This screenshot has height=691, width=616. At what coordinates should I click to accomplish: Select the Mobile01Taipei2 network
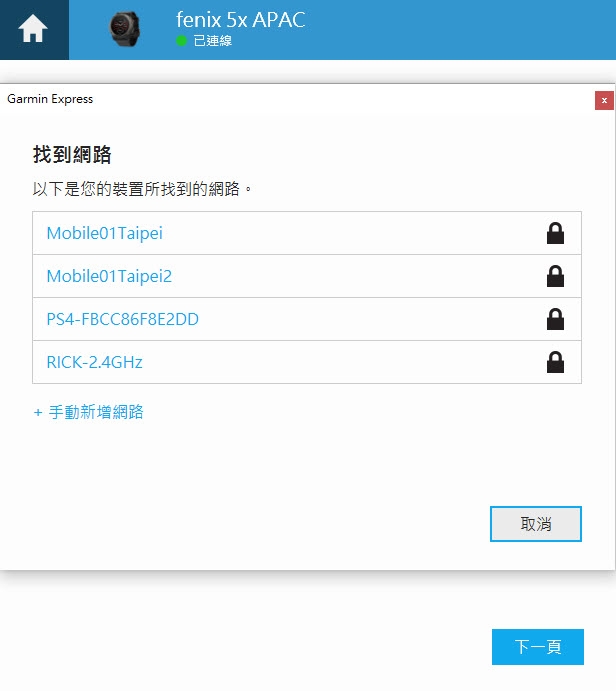(307, 276)
